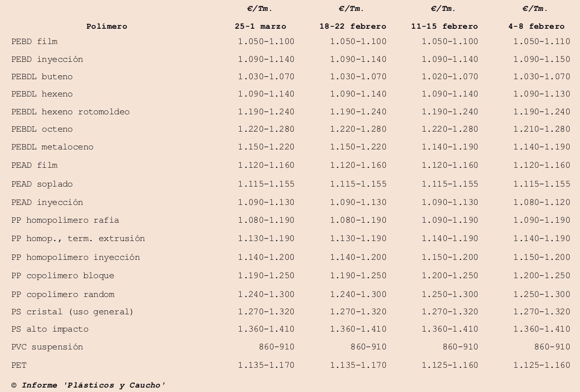Select the PEBDL buteno row label
The height and width of the screenshot is (392, 580).
point(42,77)
